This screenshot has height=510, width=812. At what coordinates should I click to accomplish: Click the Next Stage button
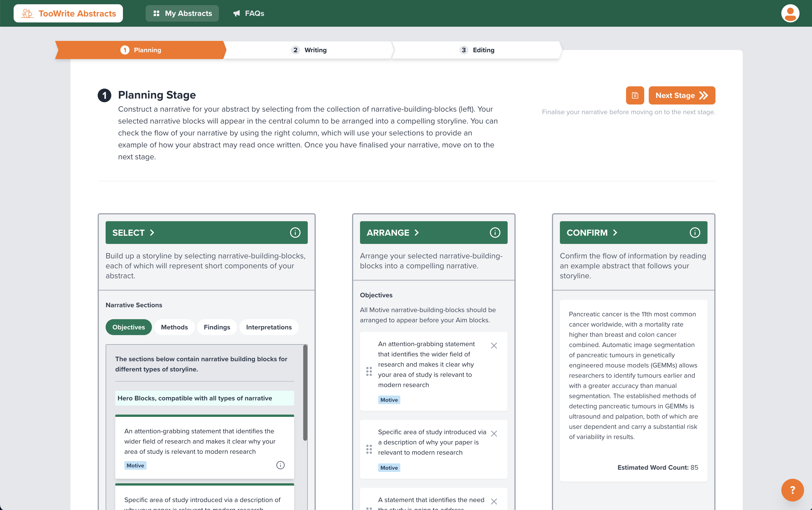point(681,95)
